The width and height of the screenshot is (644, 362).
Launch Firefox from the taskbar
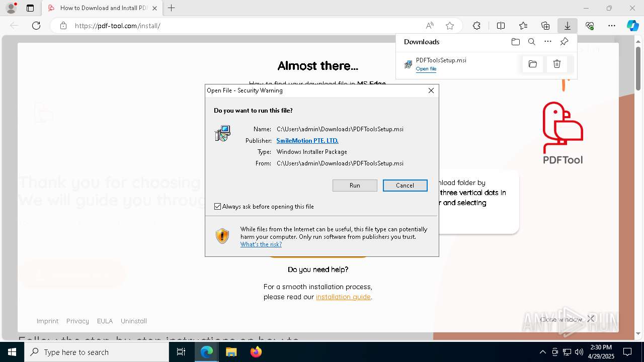(256, 352)
